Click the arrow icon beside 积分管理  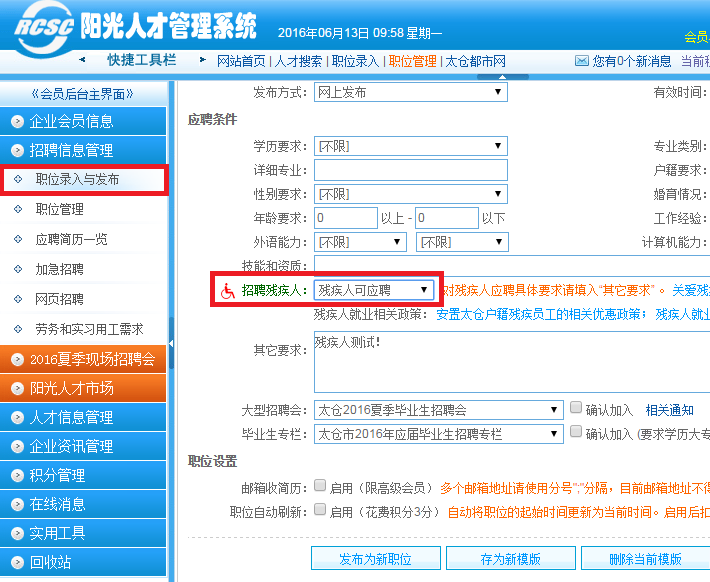click(x=17, y=475)
